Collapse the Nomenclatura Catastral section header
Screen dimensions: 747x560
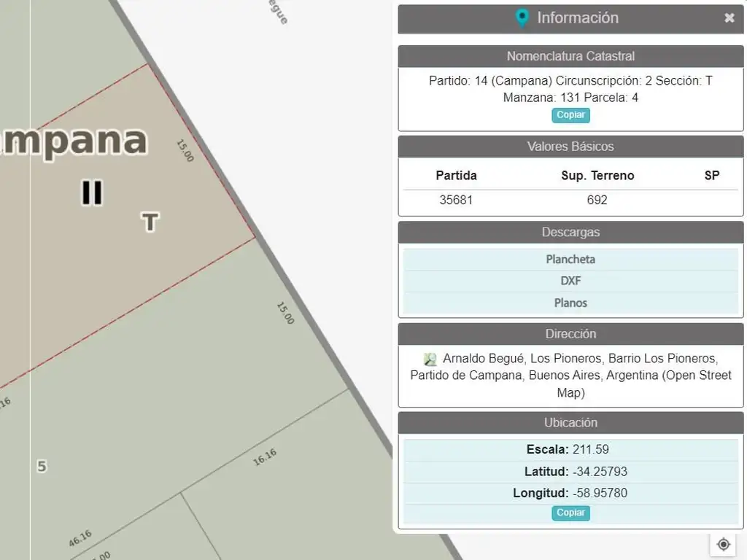point(570,56)
